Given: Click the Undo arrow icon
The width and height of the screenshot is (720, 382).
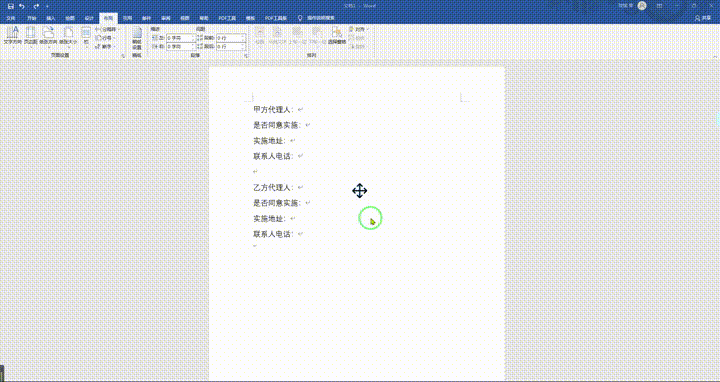Looking at the screenshot, I should point(22,6).
